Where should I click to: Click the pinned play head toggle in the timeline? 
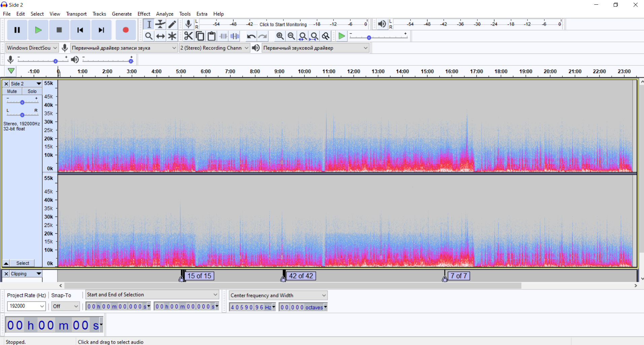pos(11,71)
